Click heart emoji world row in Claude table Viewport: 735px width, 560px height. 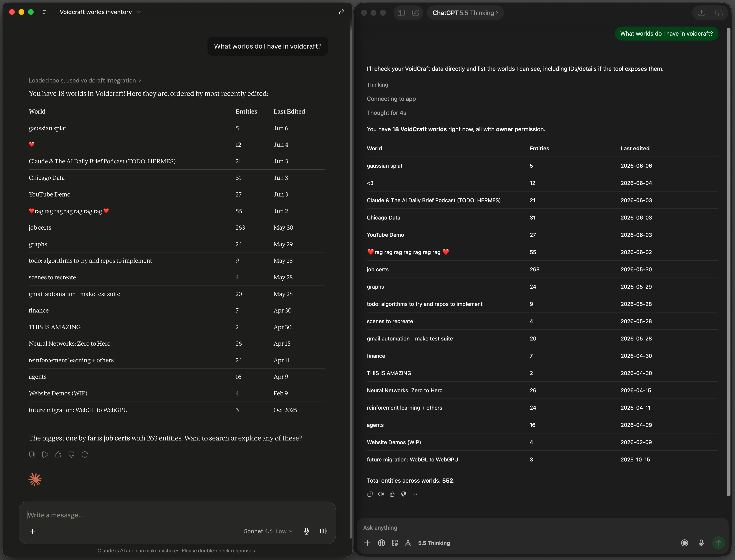click(177, 144)
